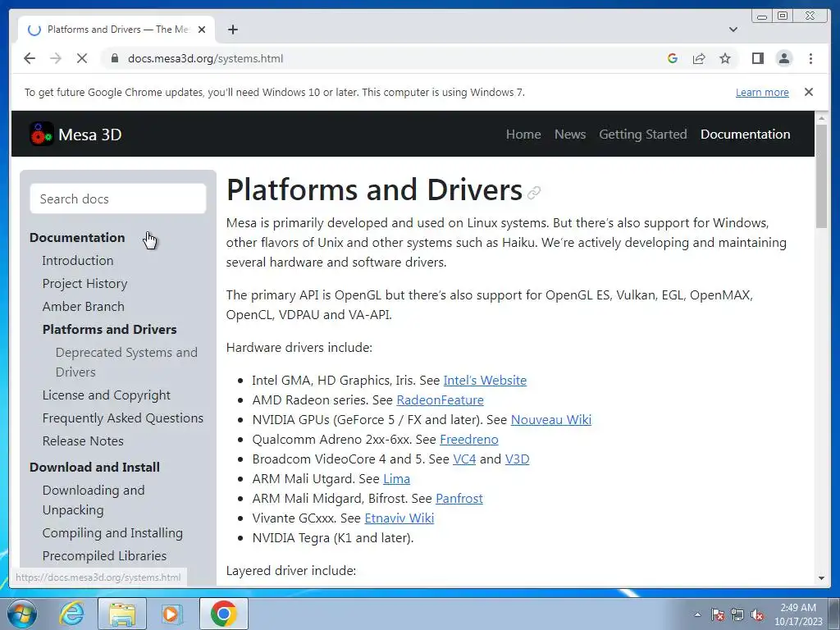The image size is (840, 630).
Task: Open the Nouveau Wiki link
Action: click(550, 419)
